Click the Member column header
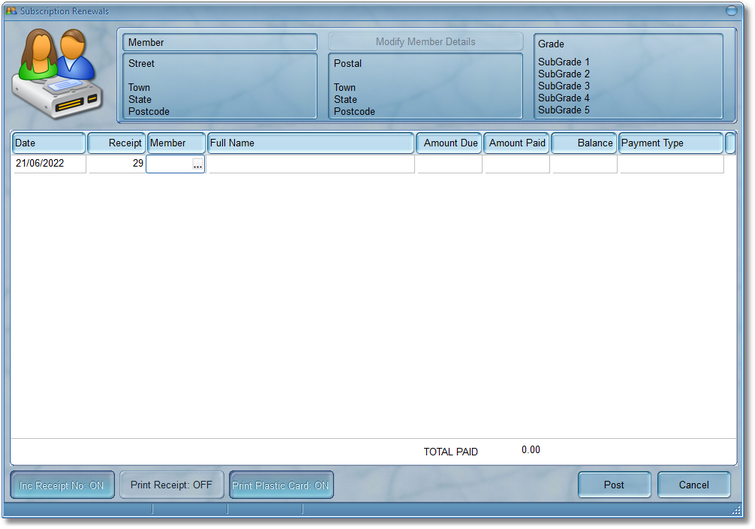The height and width of the screenshot is (529, 755). click(176, 143)
